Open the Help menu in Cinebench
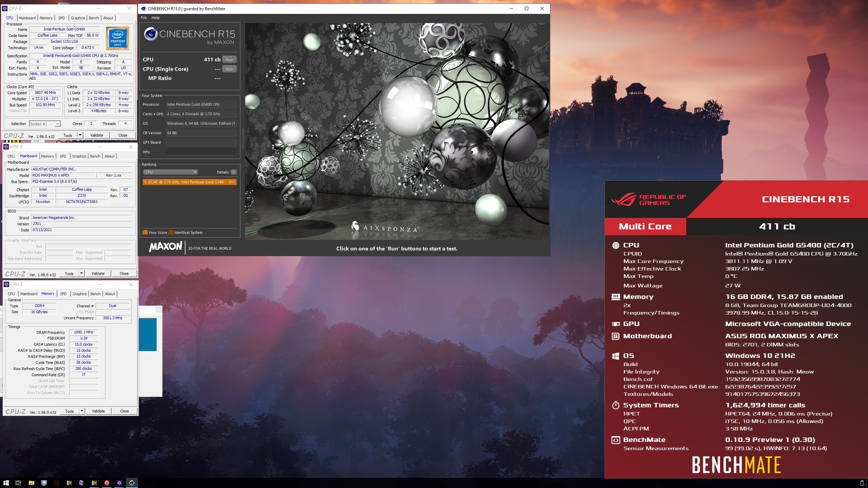This screenshot has height=488, width=868. click(x=155, y=18)
